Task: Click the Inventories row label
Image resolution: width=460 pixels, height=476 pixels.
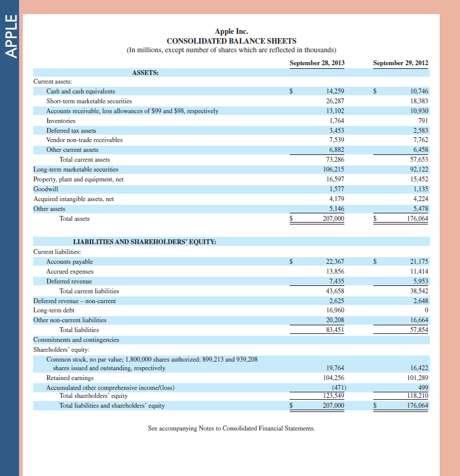Action: pyautogui.click(x=61, y=121)
